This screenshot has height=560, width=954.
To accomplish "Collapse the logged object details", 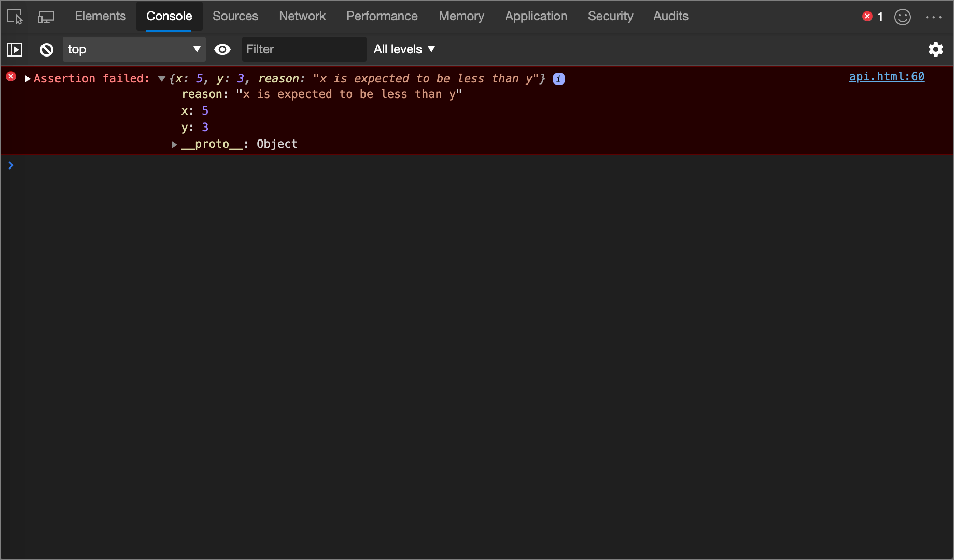I will pyautogui.click(x=161, y=79).
